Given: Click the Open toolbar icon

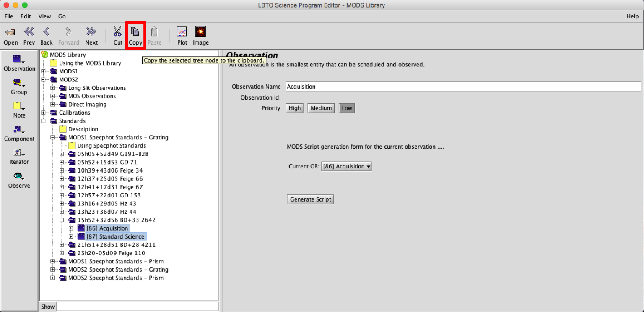Looking at the screenshot, I should tap(10, 32).
